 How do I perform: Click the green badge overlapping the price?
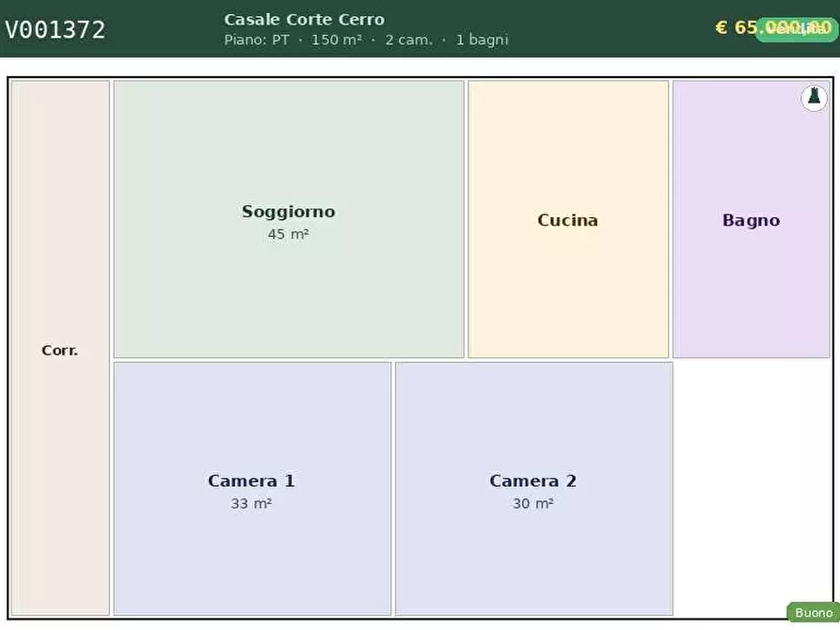coord(798,29)
